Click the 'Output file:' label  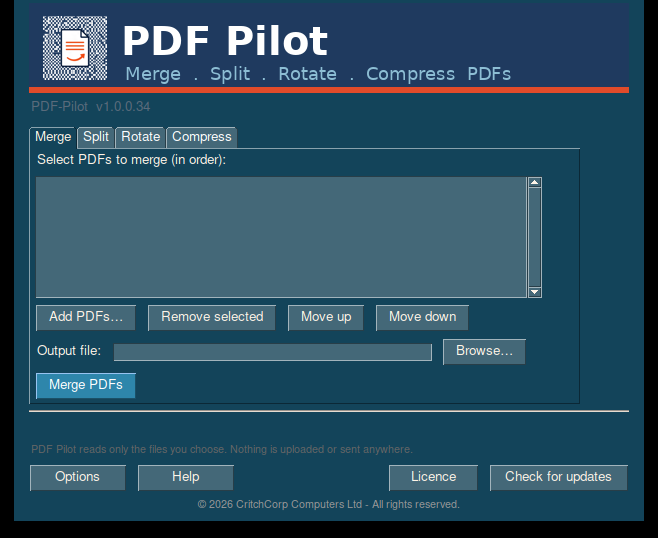click(x=69, y=351)
